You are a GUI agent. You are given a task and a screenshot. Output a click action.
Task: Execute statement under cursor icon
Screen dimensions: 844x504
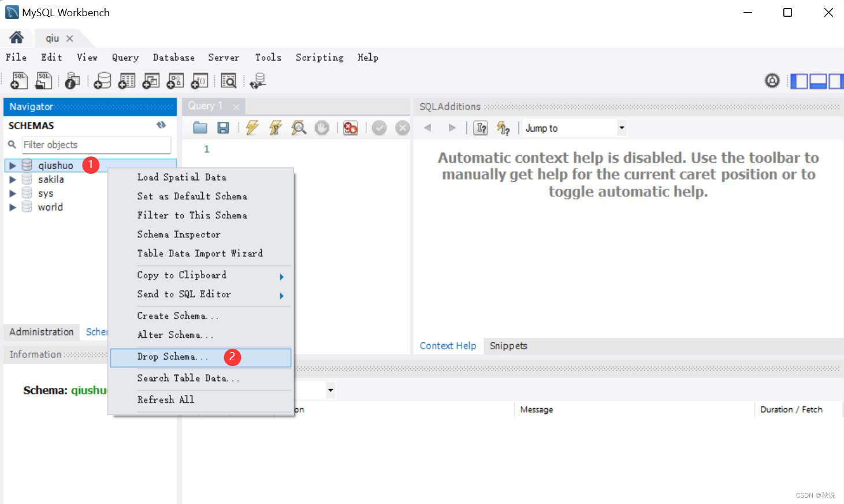[x=276, y=128]
